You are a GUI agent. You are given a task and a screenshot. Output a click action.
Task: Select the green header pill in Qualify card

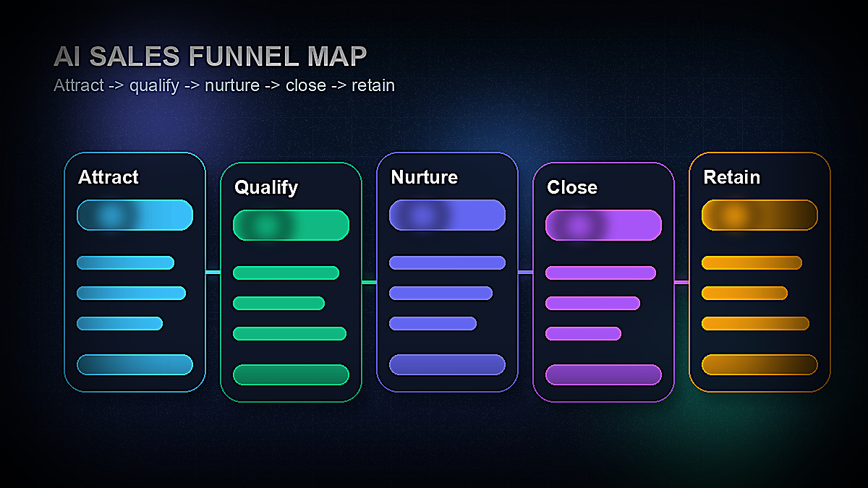[x=291, y=225]
